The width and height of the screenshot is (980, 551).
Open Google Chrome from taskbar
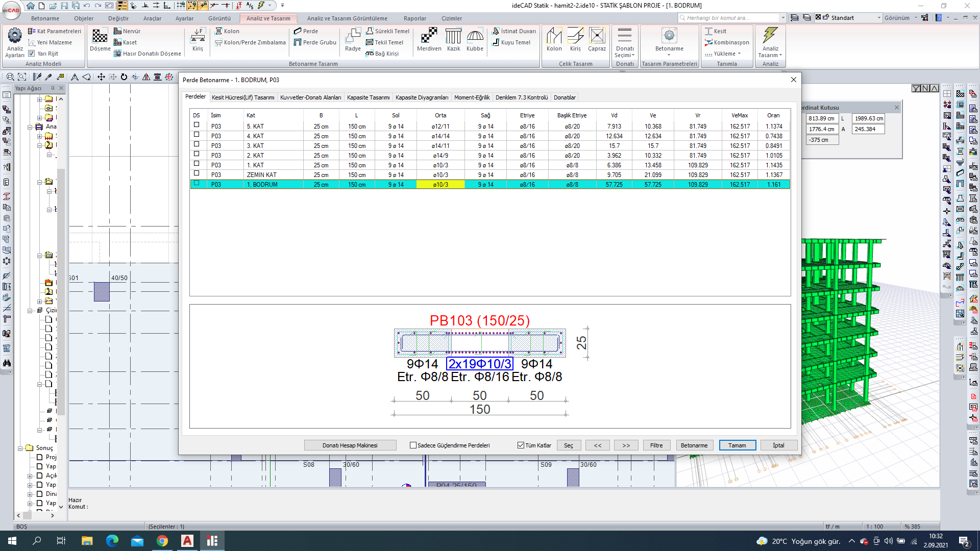coord(162,541)
